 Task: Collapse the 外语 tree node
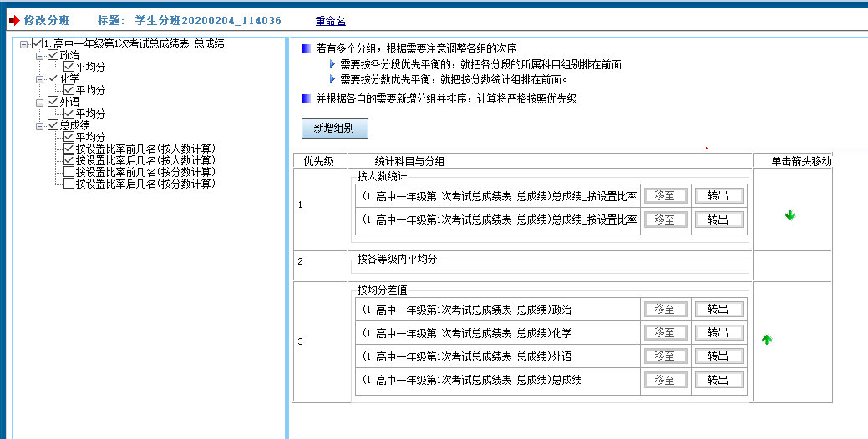pos(39,102)
